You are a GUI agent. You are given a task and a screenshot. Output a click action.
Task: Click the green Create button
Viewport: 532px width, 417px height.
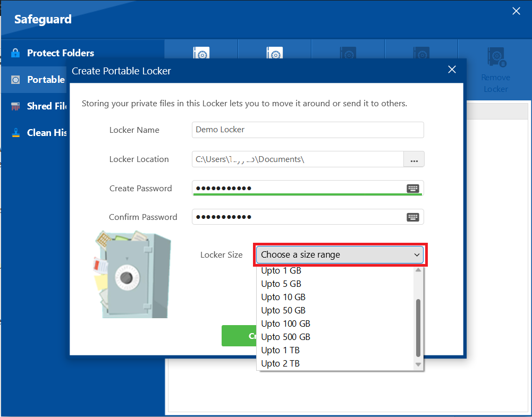[239, 336]
